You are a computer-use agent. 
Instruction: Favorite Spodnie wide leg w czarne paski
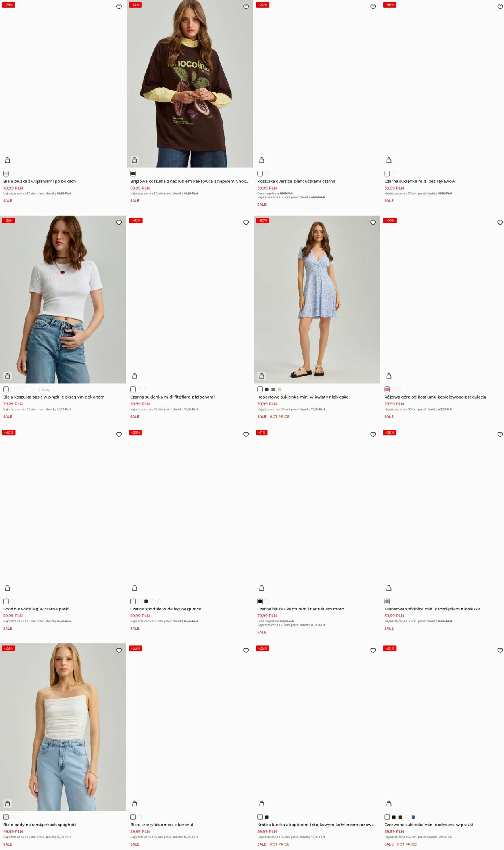pos(119,435)
